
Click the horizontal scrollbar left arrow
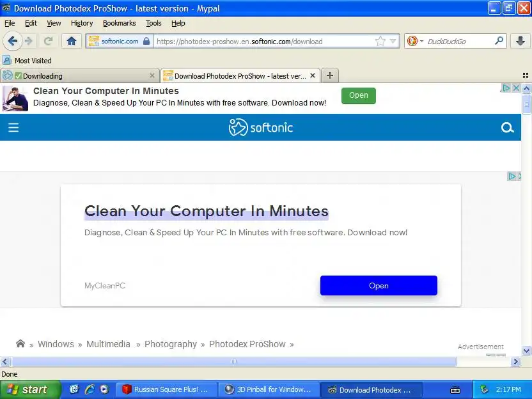[x=4, y=362]
